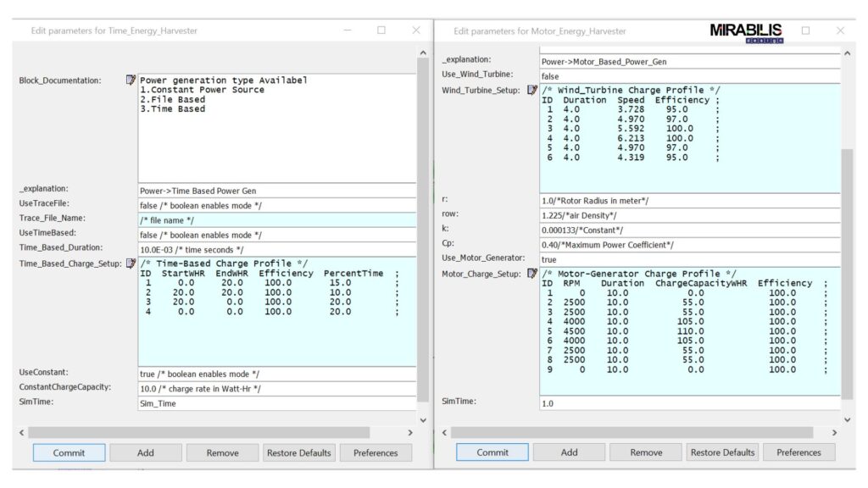Screen dimensions: 868x488
Task: Click the Mirabilis Design logo
Action: click(x=747, y=32)
